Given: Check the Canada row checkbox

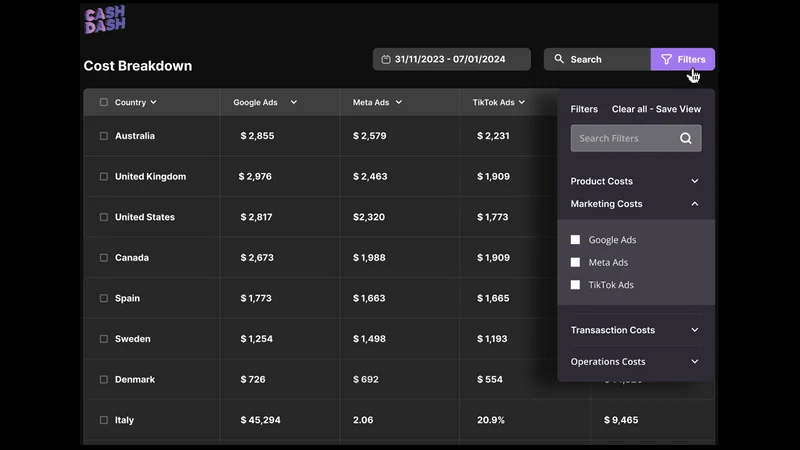Looking at the screenshot, I should [x=104, y=258].
